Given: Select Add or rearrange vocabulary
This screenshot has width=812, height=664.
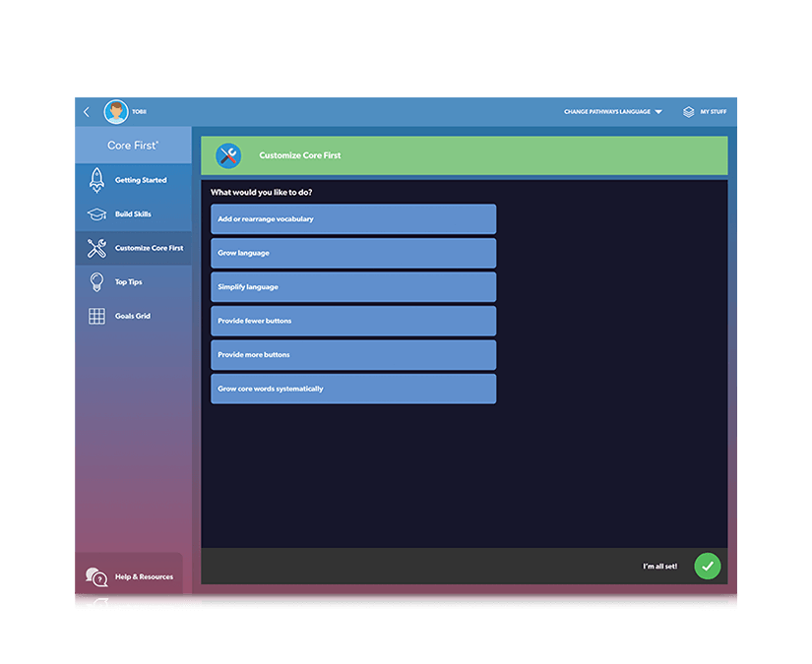Looking at the screenshot, I should (352, 218).
